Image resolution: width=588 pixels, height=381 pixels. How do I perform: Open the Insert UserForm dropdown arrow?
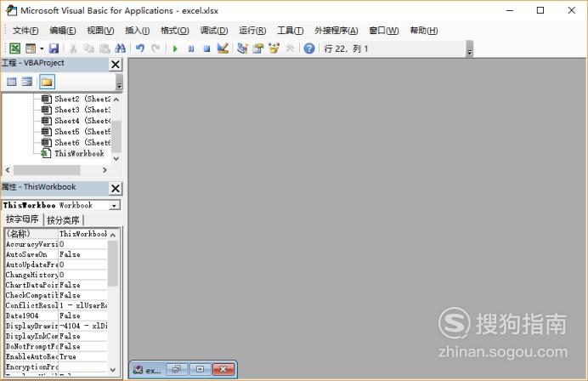pyautogui.click(x=42, y=48)
